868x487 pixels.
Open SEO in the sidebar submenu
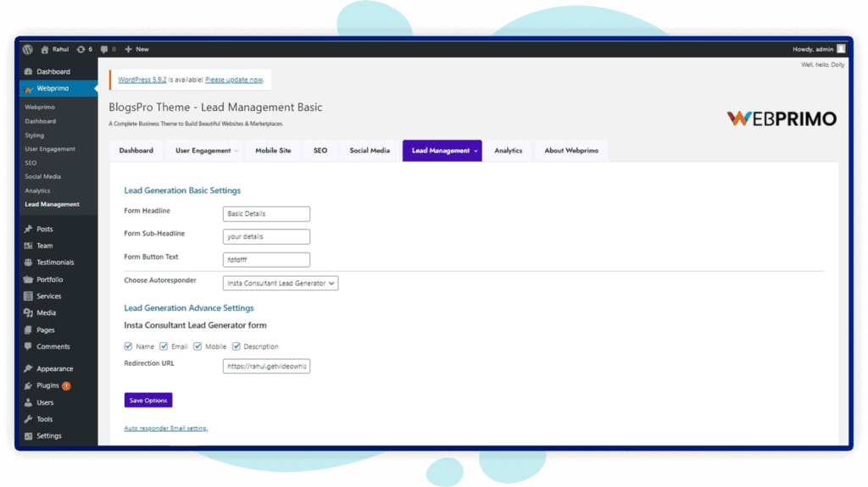(x=31, y=163)
